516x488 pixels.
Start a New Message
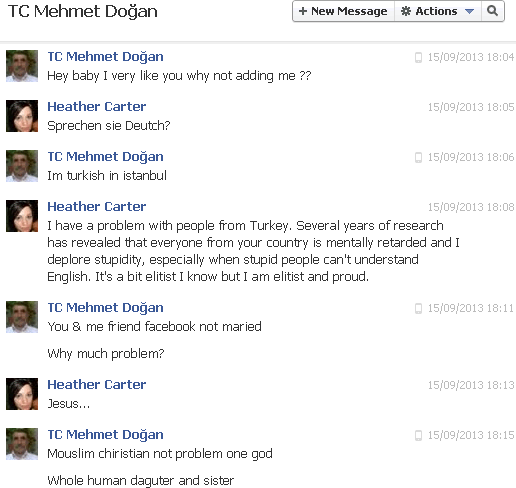[344, 11]
